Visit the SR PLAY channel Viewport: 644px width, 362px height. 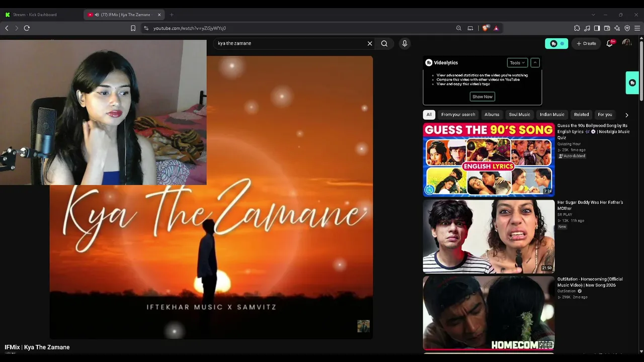pyautogui.click(x=565, y=215)
